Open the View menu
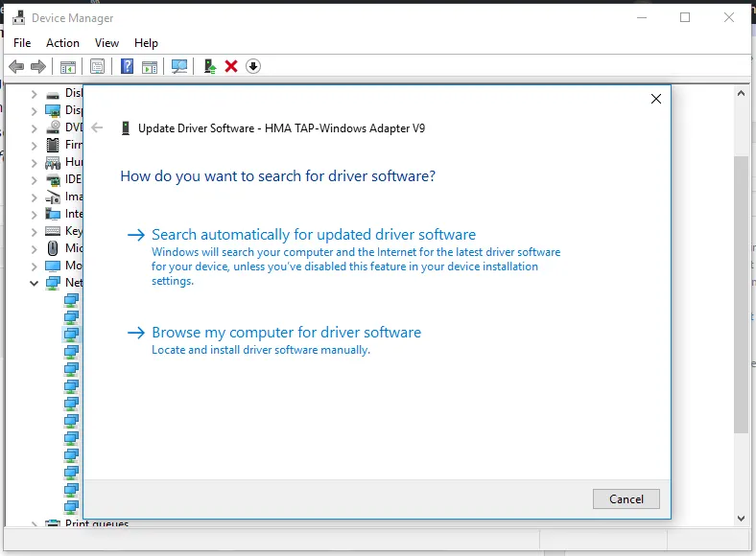756x556 pixels. pos(106,43)
